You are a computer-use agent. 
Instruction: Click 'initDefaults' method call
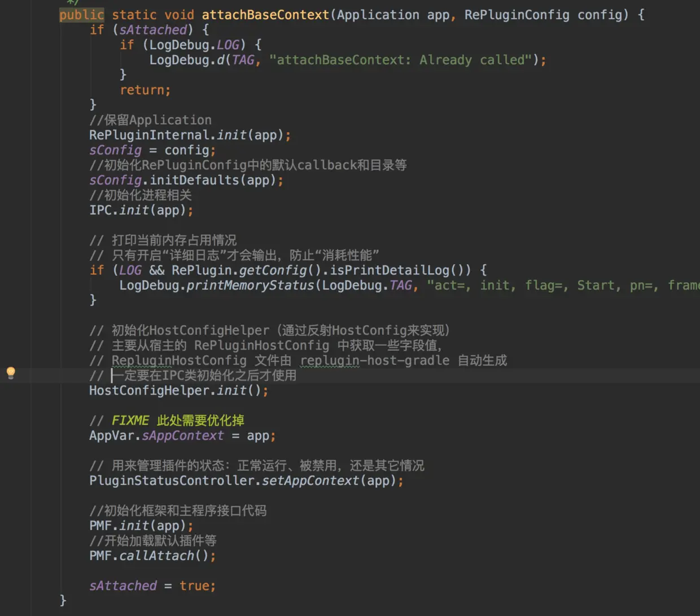[x=194, y=180]
